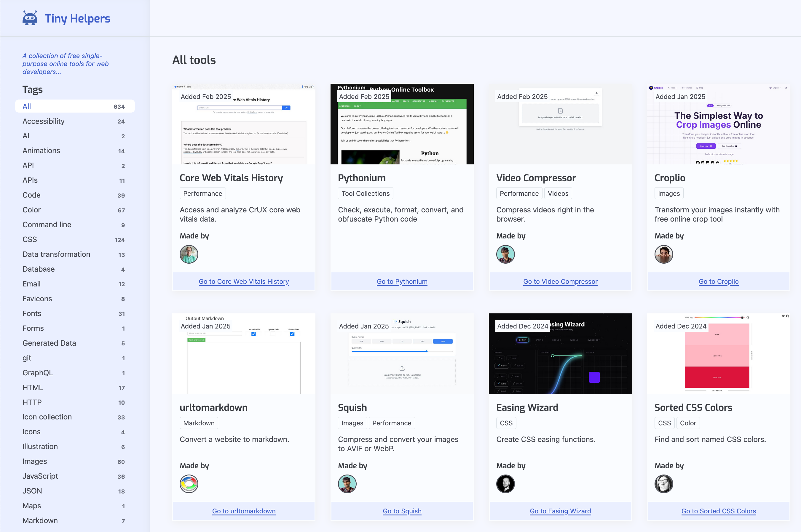Viewport: 801px width, 532px height.
Task: Select the Command line tag
Action: [x=75, y=225]
